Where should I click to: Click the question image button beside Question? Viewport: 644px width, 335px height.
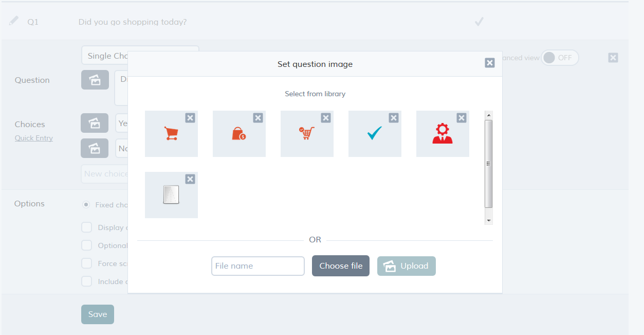click(95, 80)
